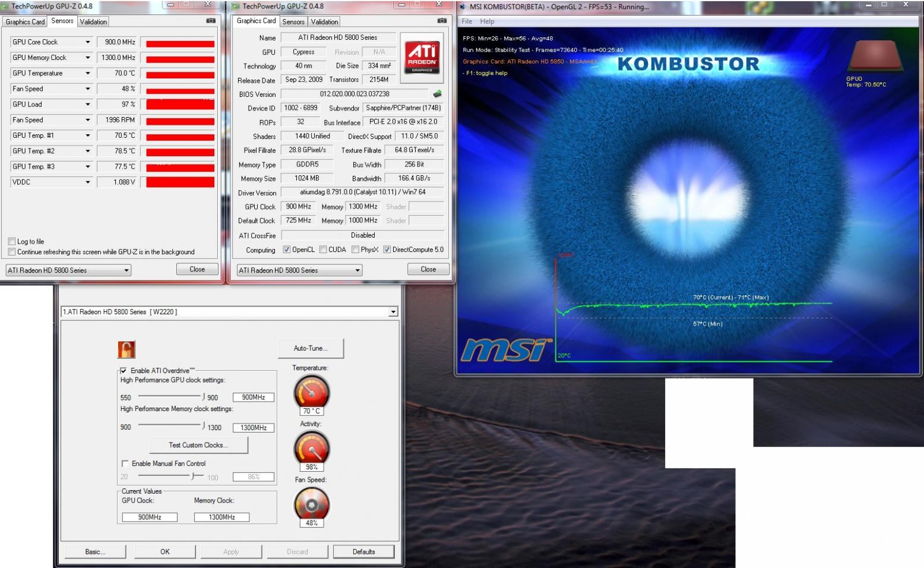This screenshot has height=568, width=924.
Task: Click the Defaults button
Action: 363,552
